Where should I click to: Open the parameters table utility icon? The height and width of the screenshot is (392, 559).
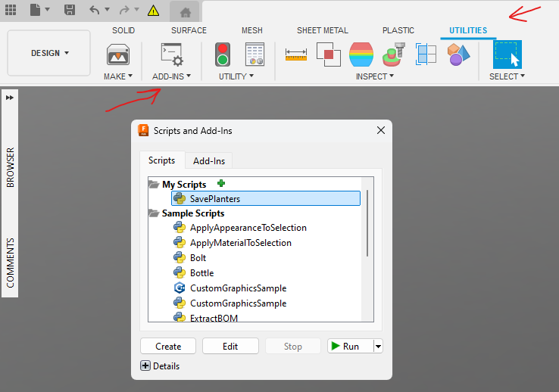pyautogui.click(x=255, y=54)
